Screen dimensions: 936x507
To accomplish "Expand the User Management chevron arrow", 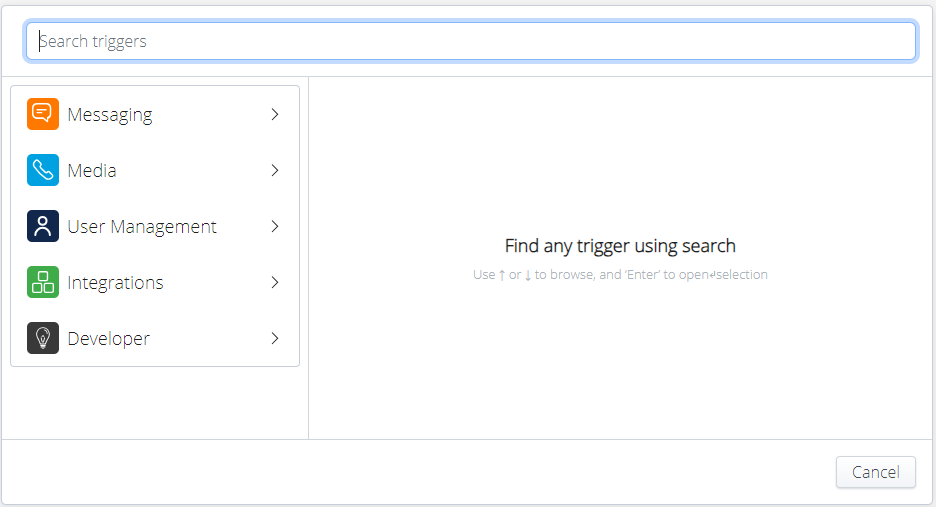I will click(275, 227).
